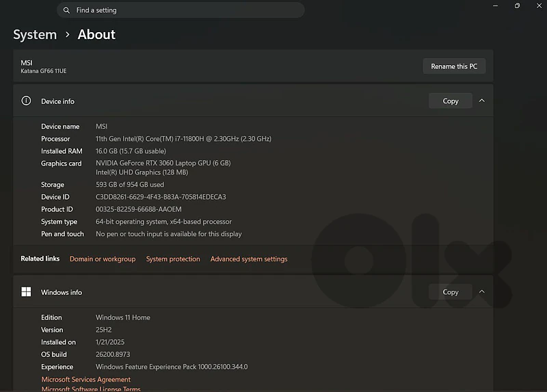The width and height of the screenshot is (547, 392).
Task: Restore down the Settings window
Action: pyautogui.click(x=517, y=5)
